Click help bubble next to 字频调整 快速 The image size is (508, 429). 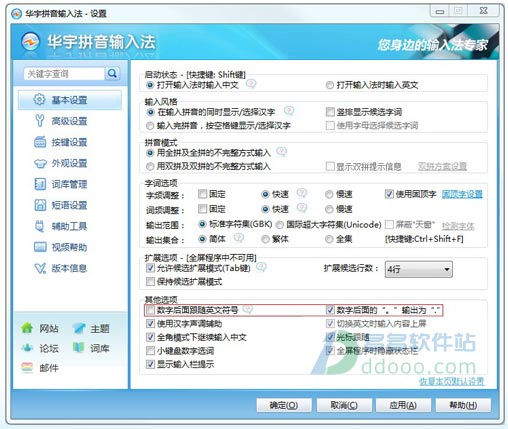[x=302, y=193]
